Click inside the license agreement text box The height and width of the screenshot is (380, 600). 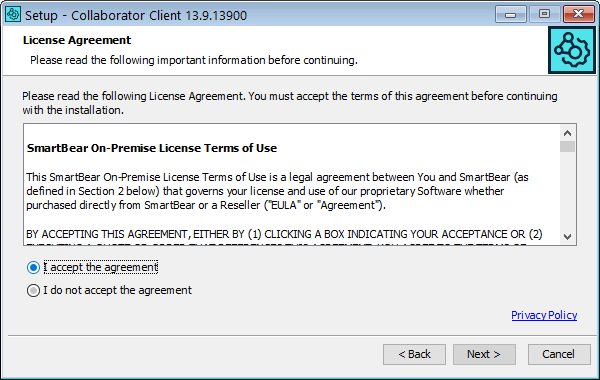click(292, 184)
